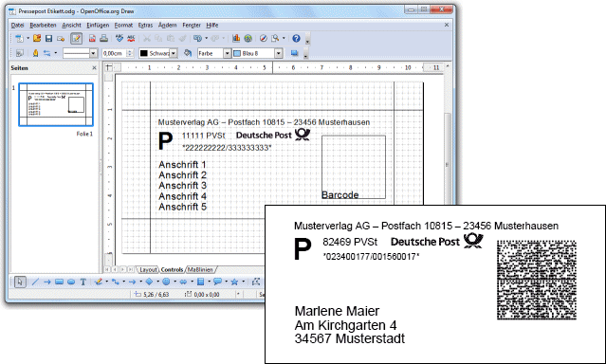Select the Folie 1 page thumbnail
The image size is (606, 364).
point(56,104)
